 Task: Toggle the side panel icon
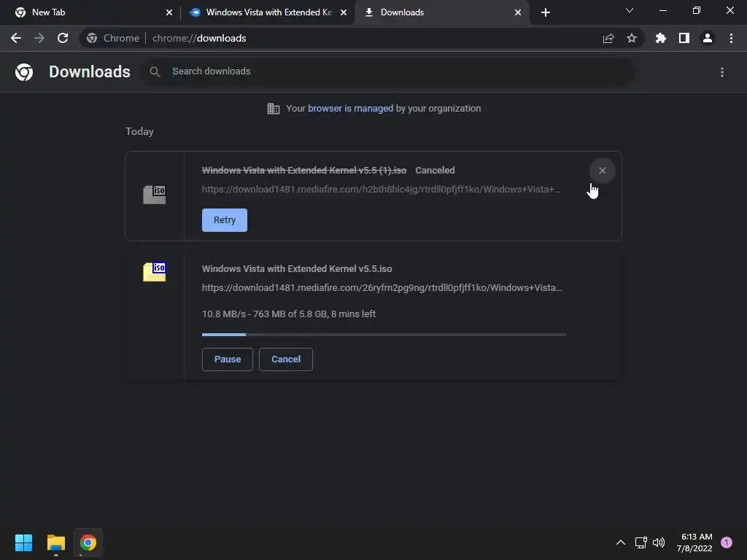pyautogui.click(x=684, y=38)
